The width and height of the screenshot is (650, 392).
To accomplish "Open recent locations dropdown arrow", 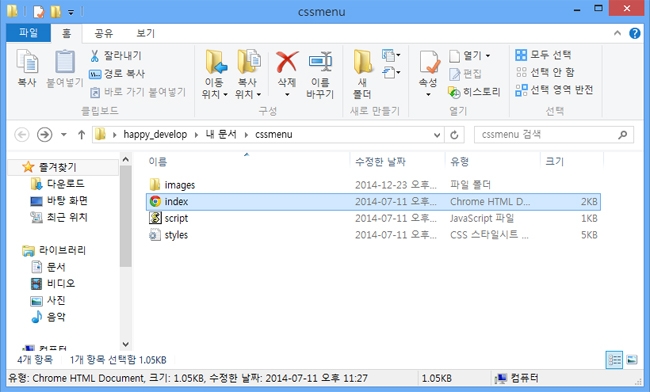I will (x=63, y=135).
